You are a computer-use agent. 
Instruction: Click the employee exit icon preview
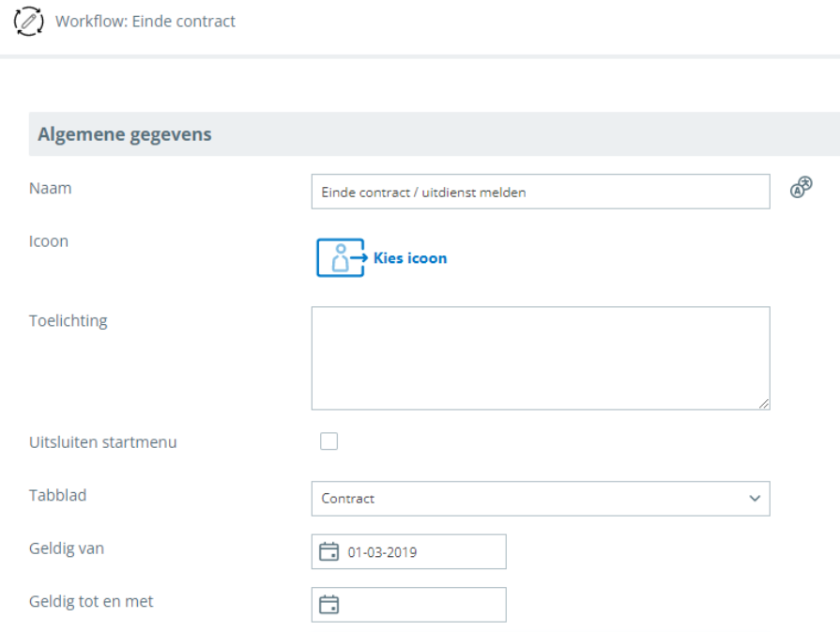(x=340, y=258)
